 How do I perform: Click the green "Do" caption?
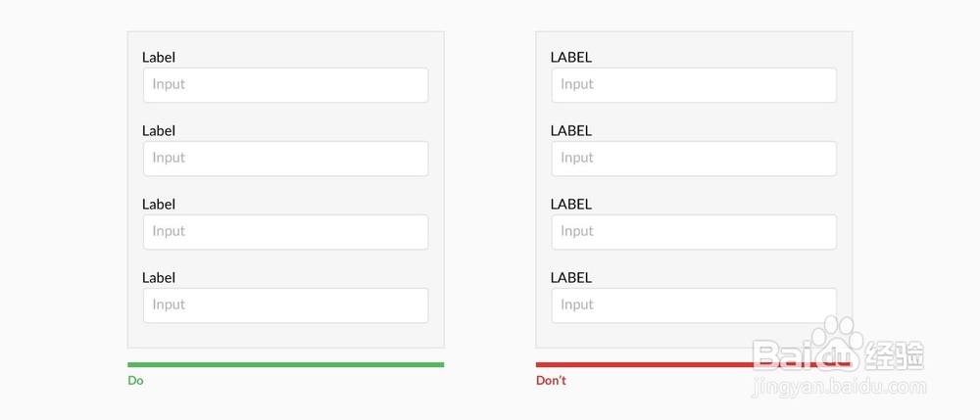click(x=135, y=381)
